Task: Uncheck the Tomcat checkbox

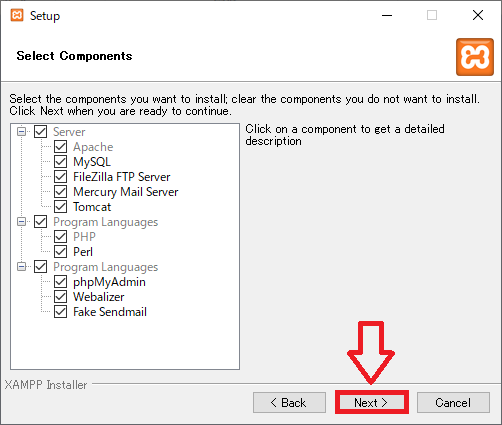Action: point(60,207)
